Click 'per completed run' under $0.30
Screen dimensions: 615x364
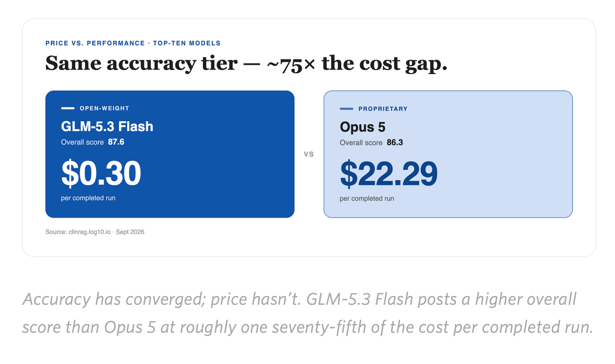pyautogui.click(x=88, y=198)
